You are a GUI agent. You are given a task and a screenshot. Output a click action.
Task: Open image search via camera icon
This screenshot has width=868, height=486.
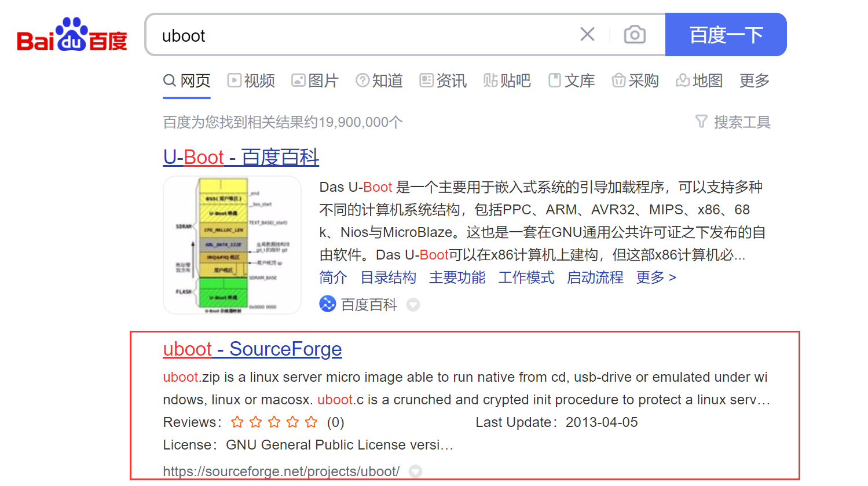click(x=635, y=35)
